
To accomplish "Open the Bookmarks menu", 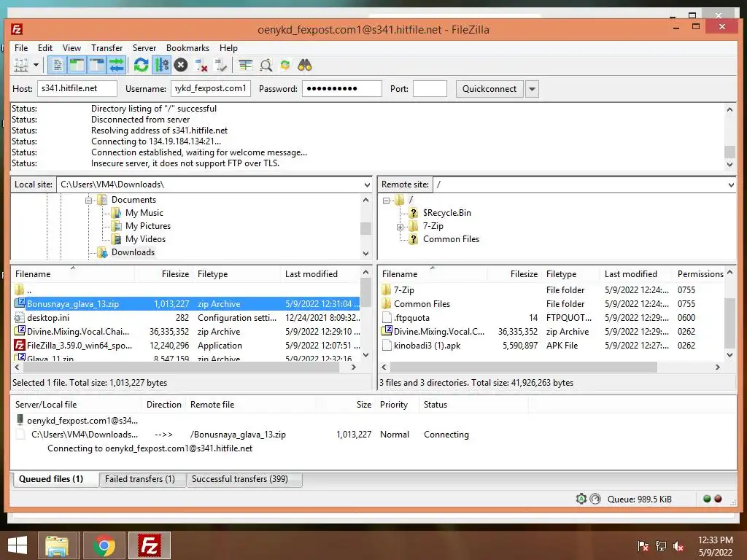I will pyautogui.click(x=187, y=48).
